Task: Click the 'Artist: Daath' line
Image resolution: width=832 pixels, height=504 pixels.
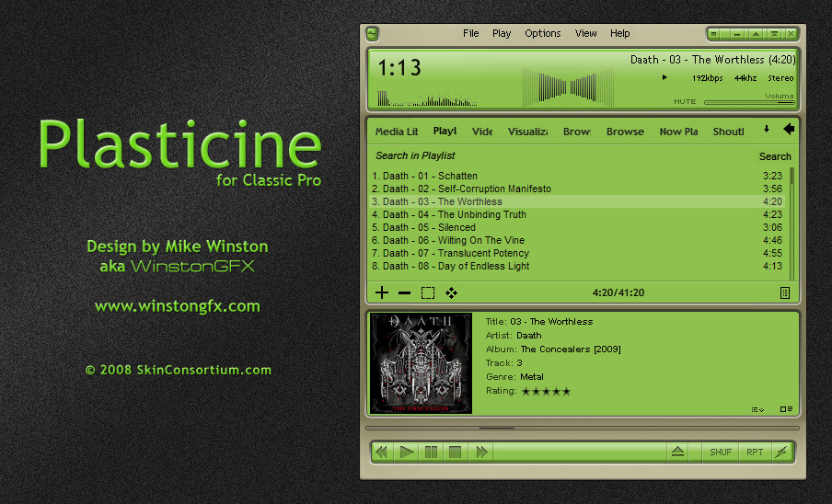Action: click(514, 336)
